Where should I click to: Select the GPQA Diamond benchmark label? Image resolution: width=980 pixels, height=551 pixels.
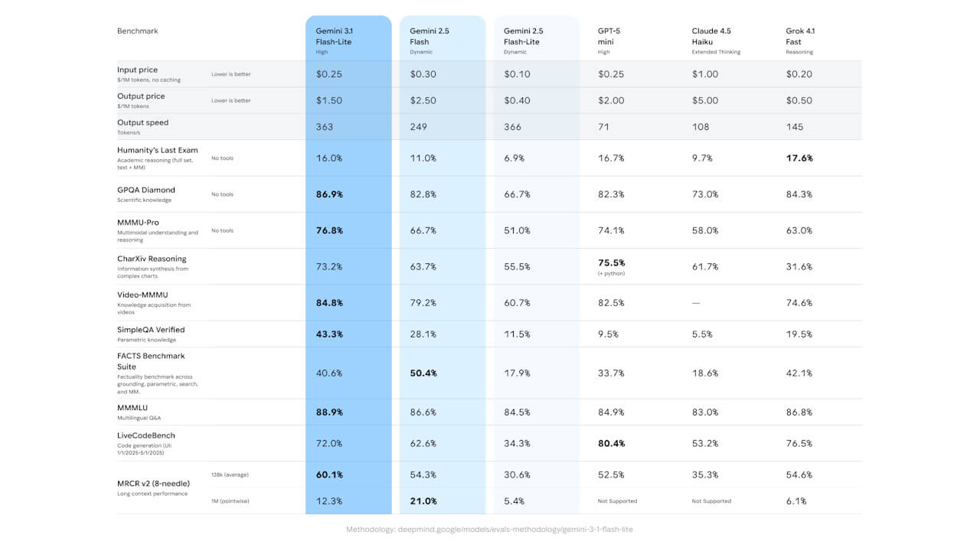146,190
